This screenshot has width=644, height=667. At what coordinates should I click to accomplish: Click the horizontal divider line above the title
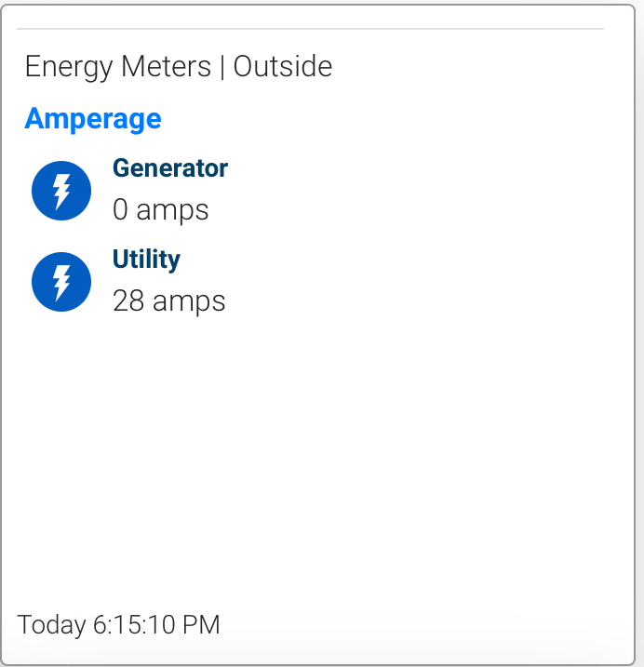click(310, 29)
